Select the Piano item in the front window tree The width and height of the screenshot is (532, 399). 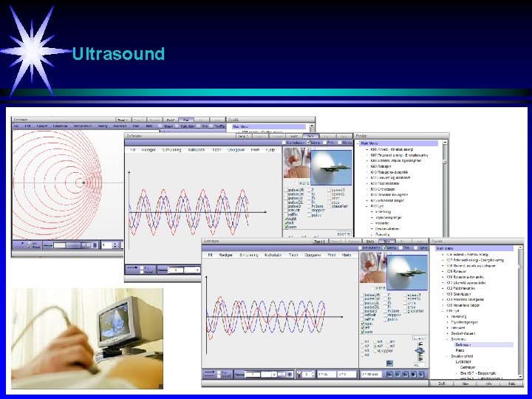(460, 350)
